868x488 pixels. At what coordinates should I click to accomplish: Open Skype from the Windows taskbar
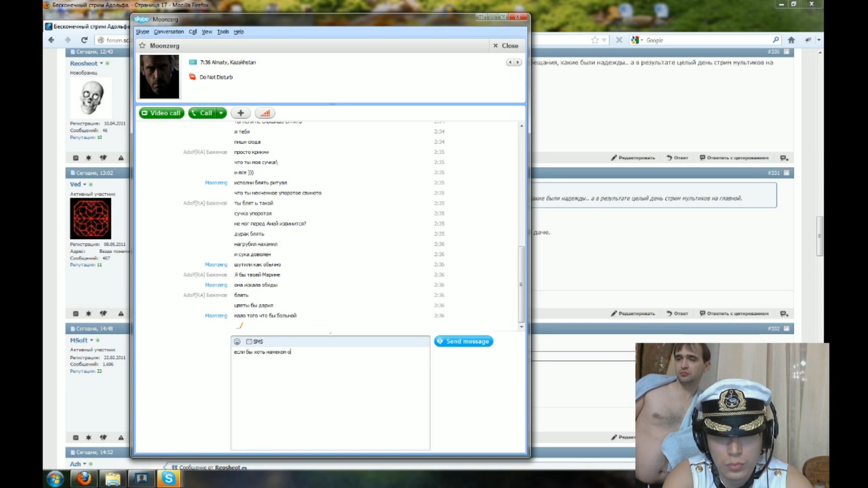click(169, 479)
